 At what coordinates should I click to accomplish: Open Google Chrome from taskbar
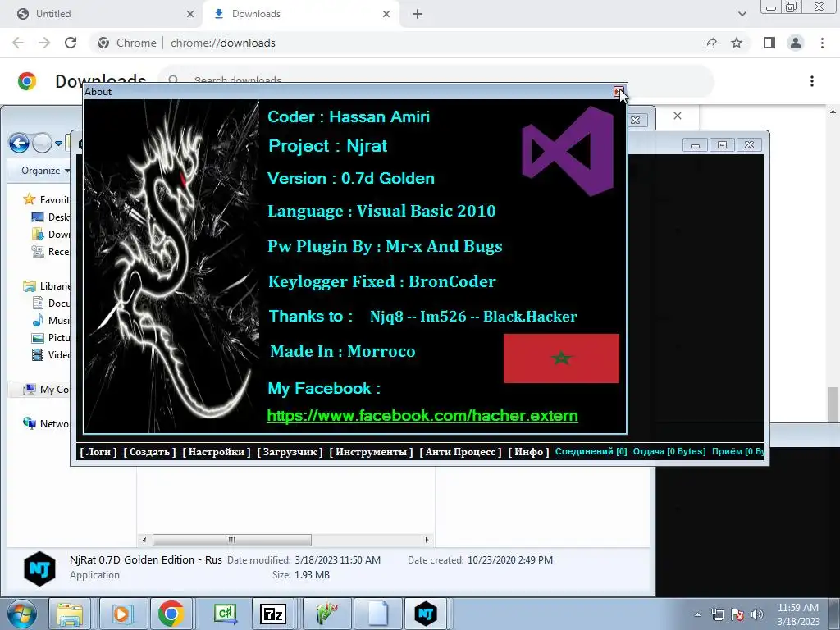point(171,614)
